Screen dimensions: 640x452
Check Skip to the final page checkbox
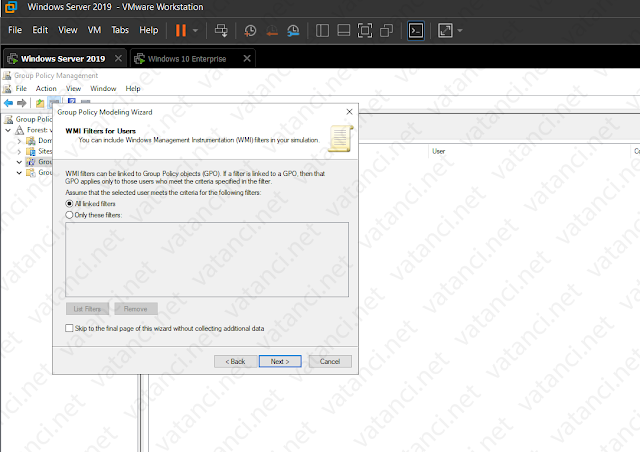click(x=69, y=328)
